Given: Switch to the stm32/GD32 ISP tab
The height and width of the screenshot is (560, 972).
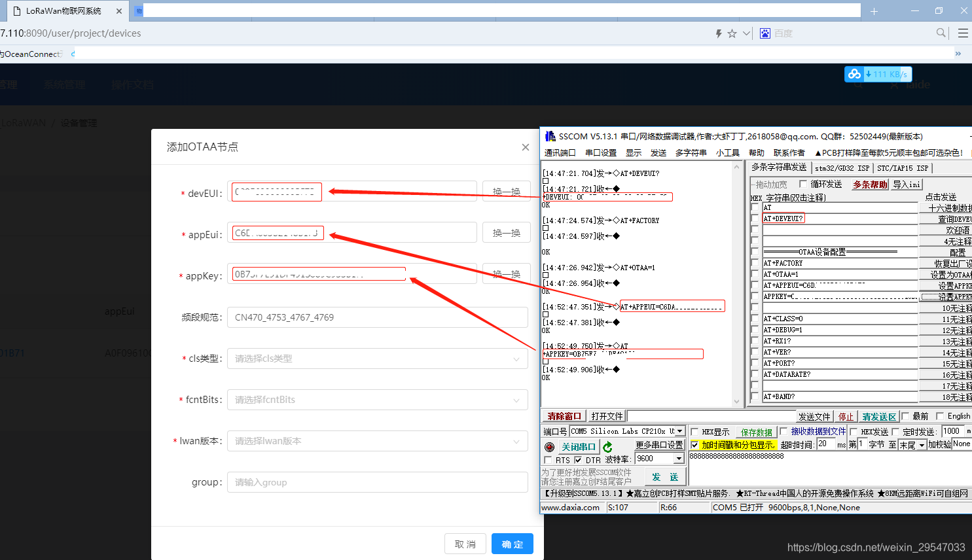Looking at the screenshot, I should 842,168.
